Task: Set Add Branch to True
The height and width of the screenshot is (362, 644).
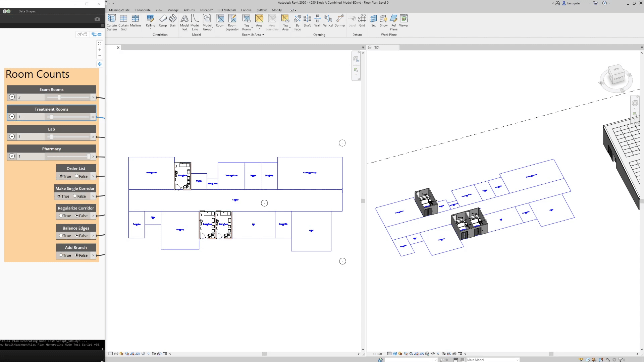Action: [61, 255]
